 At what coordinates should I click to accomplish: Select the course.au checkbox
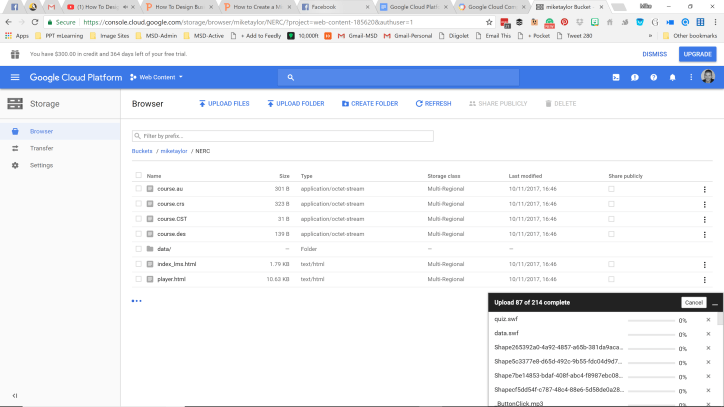(x=139, y=189)
